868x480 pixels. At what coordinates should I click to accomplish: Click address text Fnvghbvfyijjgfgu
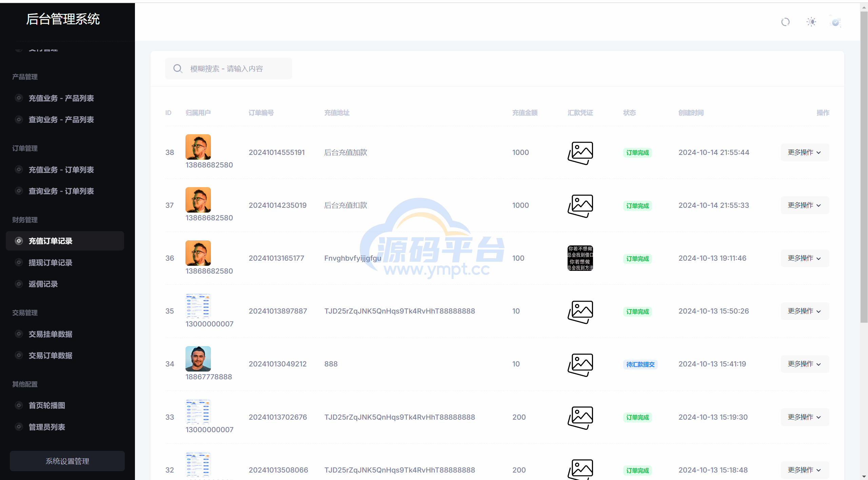(353, 258)
